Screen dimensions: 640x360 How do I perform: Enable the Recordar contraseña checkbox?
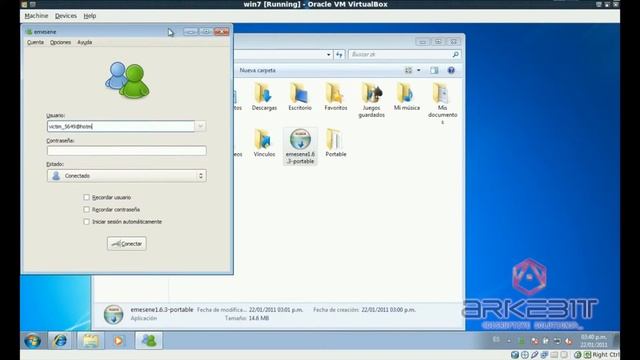click(x=87, y=209)
